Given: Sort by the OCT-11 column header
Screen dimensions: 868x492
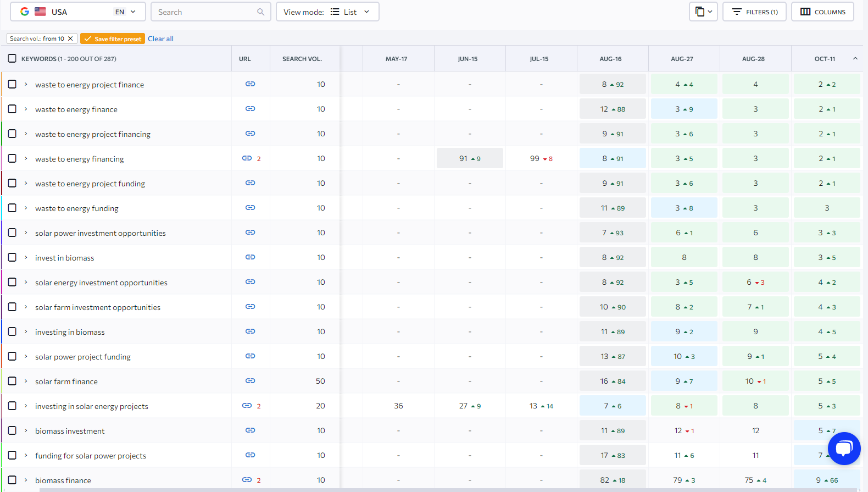Looking at the screenshot, I should [825, 59].
